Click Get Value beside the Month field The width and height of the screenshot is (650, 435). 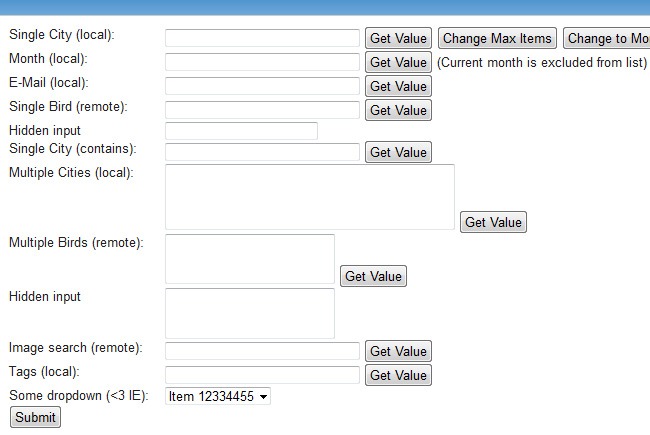pyautogui.click(x=398, y=62)
